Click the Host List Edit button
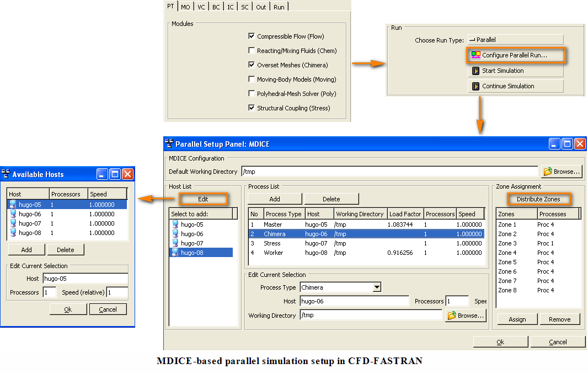The height and width of the screenshot is (374, 588). (203, 199)
